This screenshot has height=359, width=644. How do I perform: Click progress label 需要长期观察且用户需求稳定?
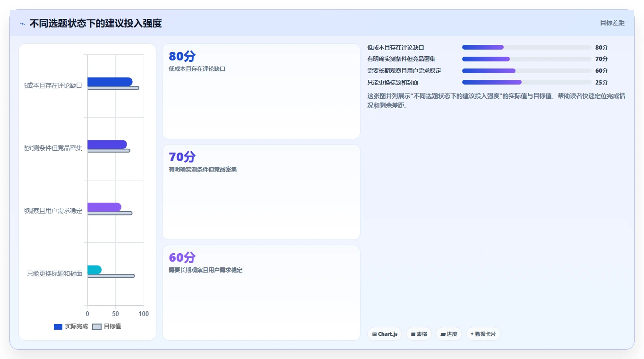tap(404, 71)
